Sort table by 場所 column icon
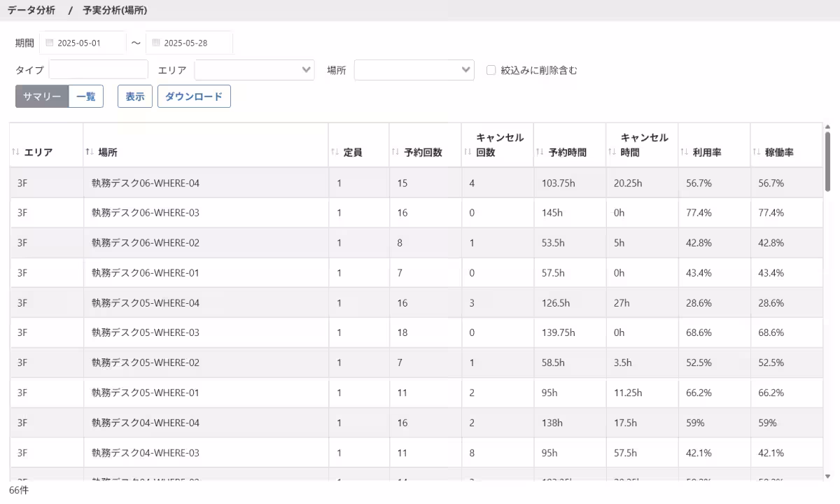840x504 pixels. point(90,153)
